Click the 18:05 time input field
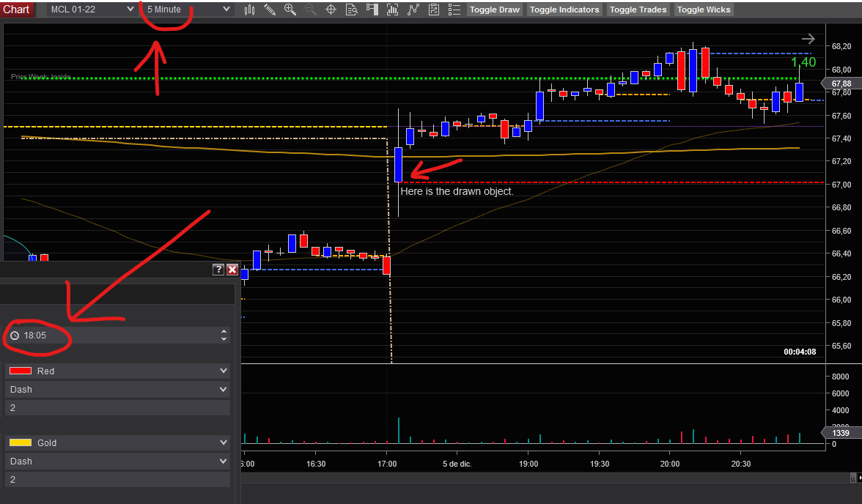This screenshot has width=862, height=504. (x=117, y=336)
